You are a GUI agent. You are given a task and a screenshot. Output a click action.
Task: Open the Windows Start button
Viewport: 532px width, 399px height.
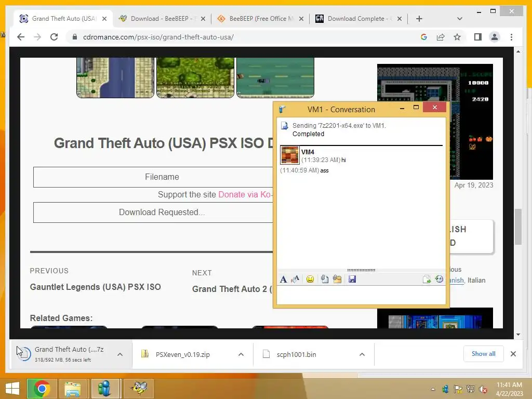(12, 389)
